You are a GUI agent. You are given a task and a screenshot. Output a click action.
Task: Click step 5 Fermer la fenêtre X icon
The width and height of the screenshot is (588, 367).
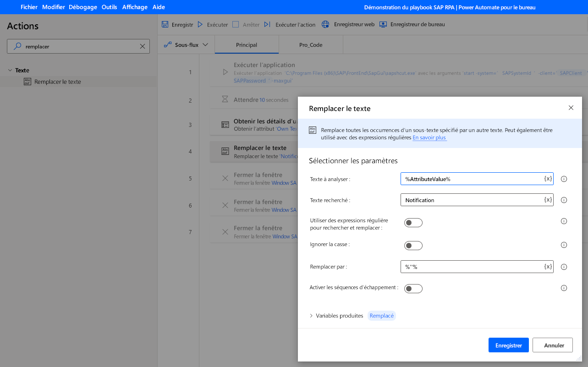pyautogui.click(x=225, y=178)
